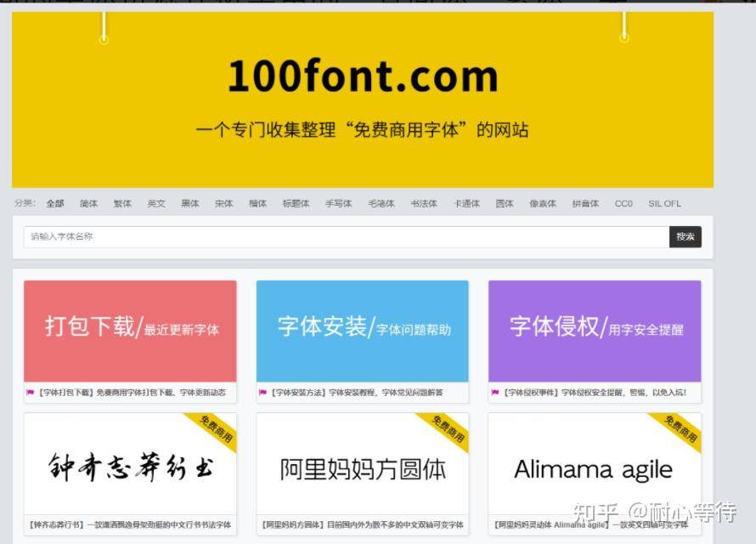Click the 【阿里妈妈方圆体】 description link

(x=363, y=524)
